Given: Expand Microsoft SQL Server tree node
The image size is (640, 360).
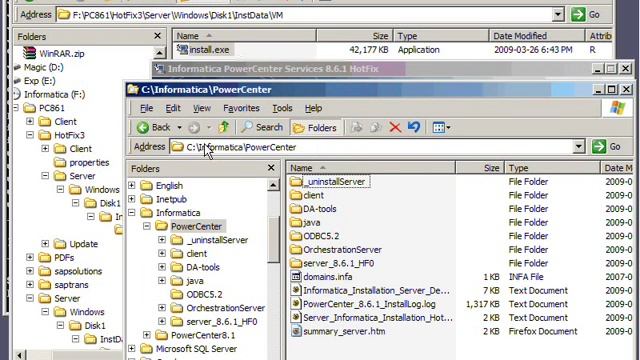Looking at the screenshot, I should click(x=132, y=349).
